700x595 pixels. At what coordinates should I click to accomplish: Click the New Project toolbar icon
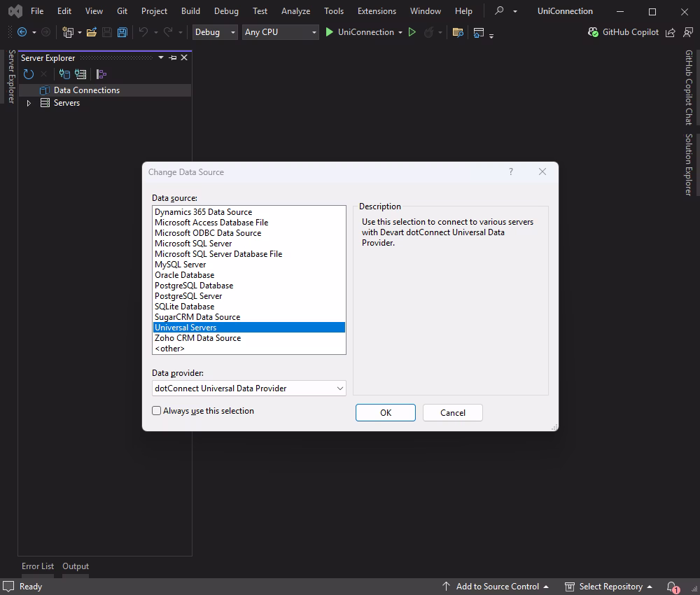68,32
